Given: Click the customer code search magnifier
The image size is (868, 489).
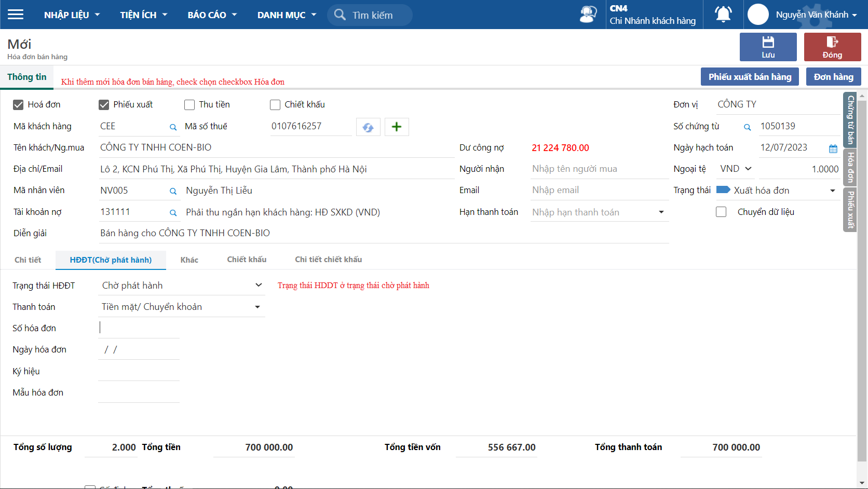Looking at the screenshot, I should coord(173,127).
